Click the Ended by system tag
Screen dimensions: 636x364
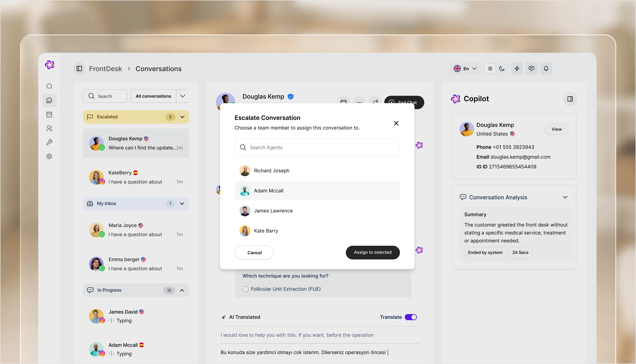(x=485, y=252)
